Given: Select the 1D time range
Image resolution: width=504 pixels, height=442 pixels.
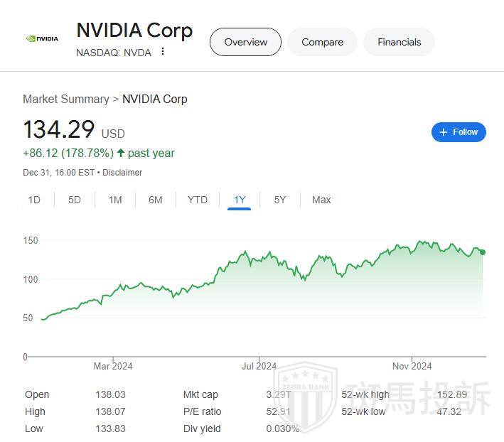Looking at the screenshot, I should tap(34, 200).
